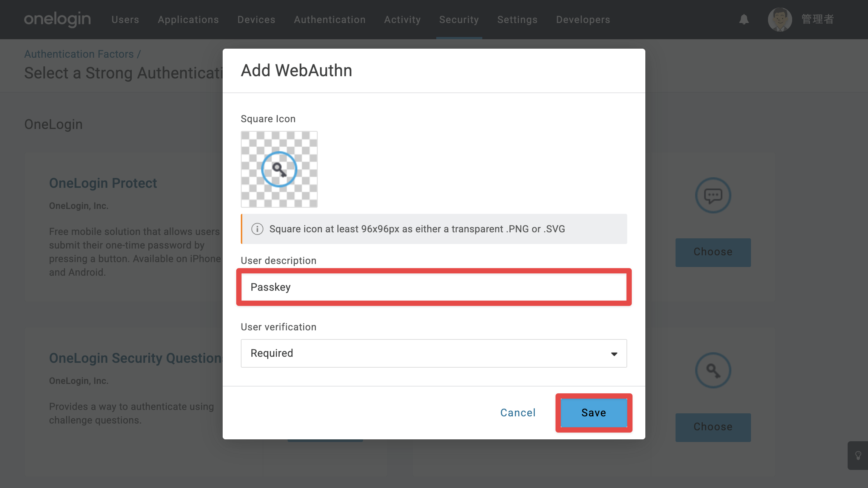Click the notification bell icon

[x=744, y=20]
